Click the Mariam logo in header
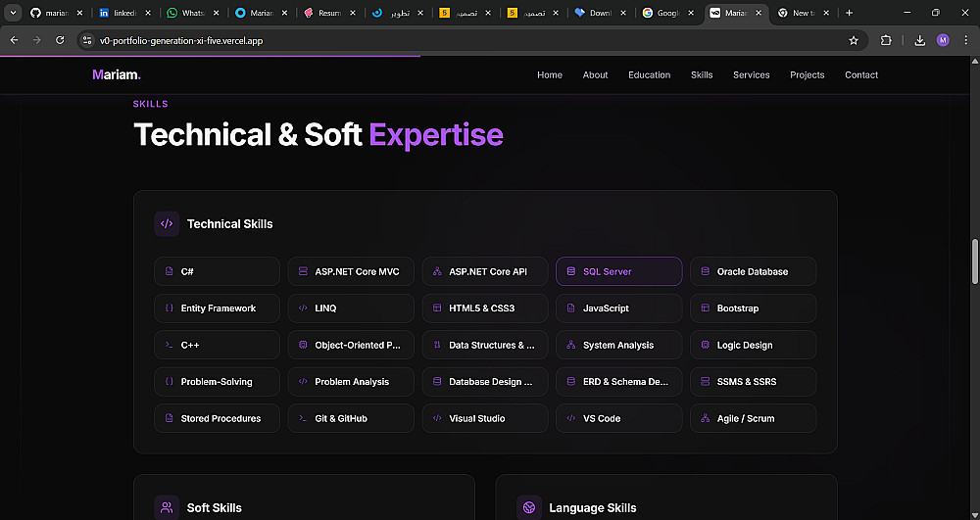This screenshot has height=520, width=980. click(117, 75)
